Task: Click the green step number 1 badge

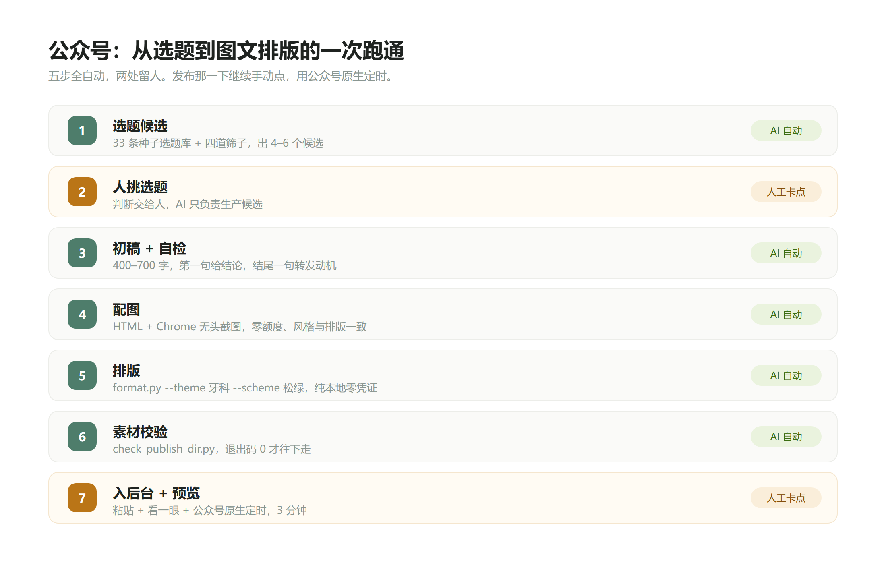Action: pyautogui.click(x=82, y=130)
